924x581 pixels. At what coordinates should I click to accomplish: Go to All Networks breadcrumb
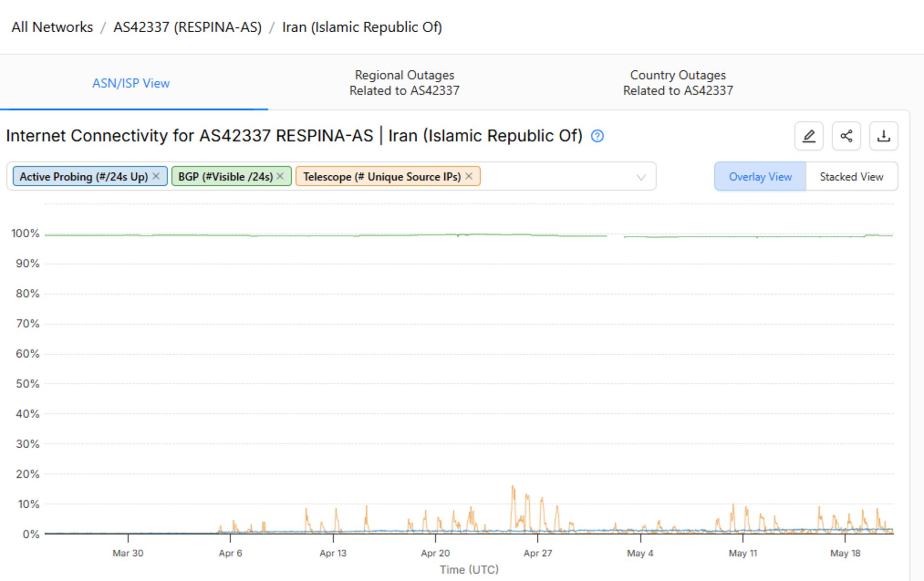52,27
